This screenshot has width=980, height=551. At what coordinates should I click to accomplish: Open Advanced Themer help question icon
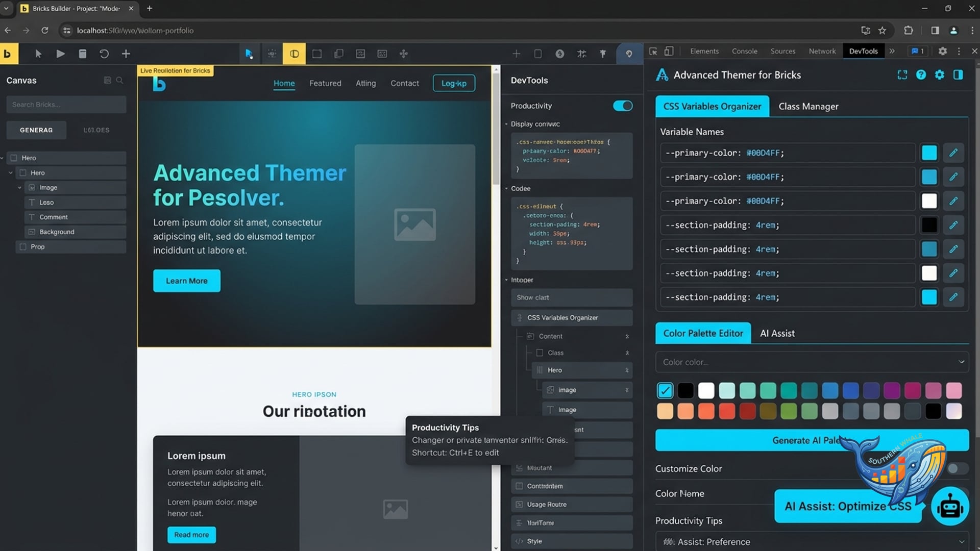921,75
